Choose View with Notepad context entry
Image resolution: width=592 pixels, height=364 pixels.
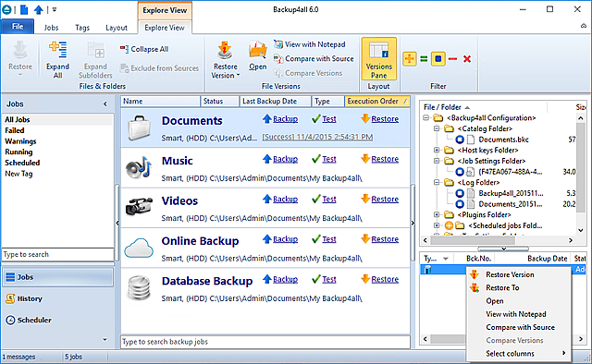(x=519, y=314)
